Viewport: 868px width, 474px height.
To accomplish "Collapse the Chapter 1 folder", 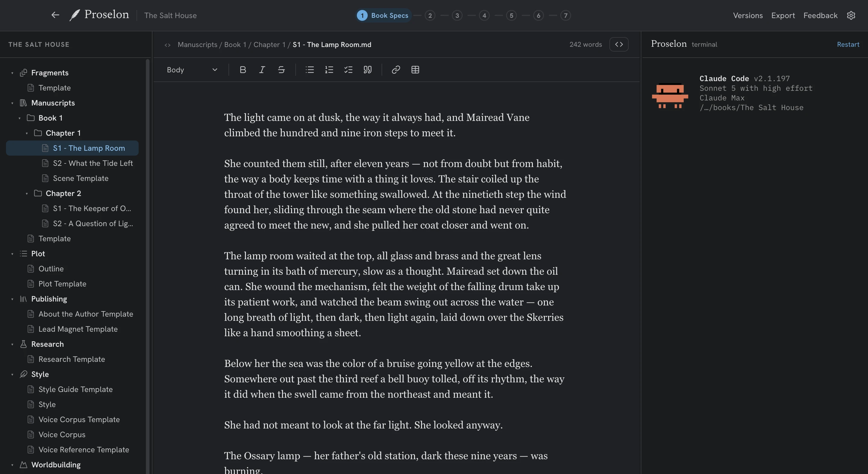I will tap(27, 134).
